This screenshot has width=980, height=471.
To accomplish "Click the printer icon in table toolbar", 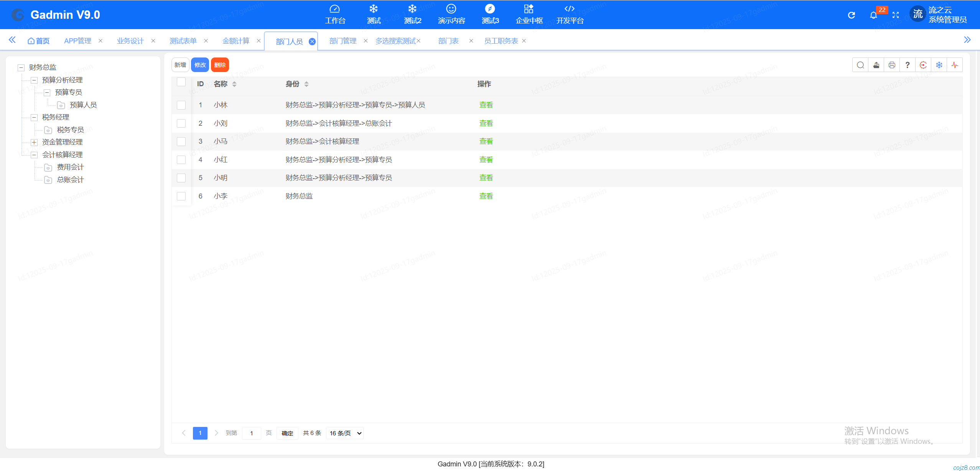I will 892,65.
